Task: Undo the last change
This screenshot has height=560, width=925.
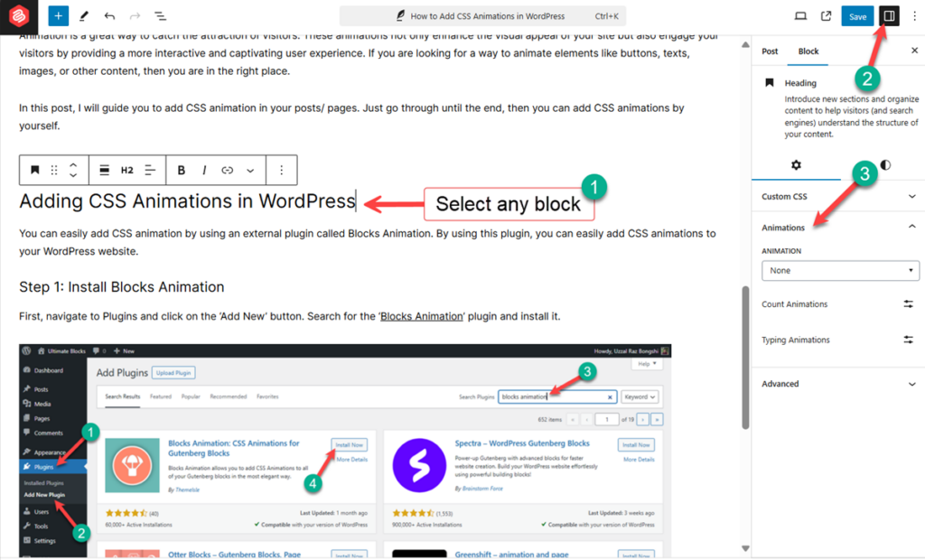Action: pyautogui.click(x=109, y=16)
